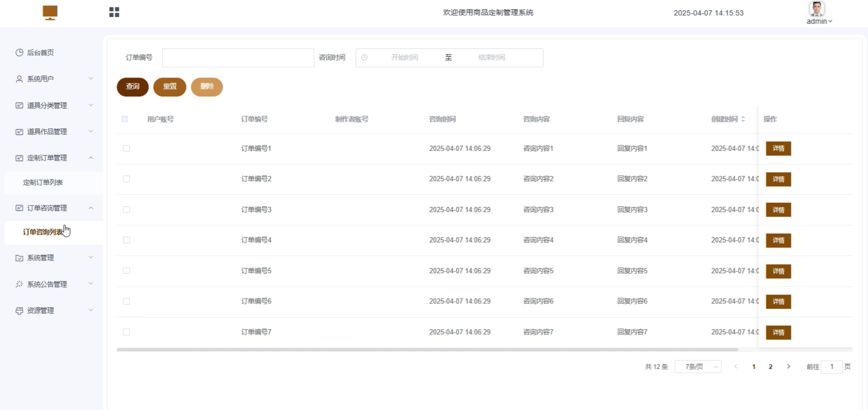Toggle the select-all header checkbox

(125, 119)
